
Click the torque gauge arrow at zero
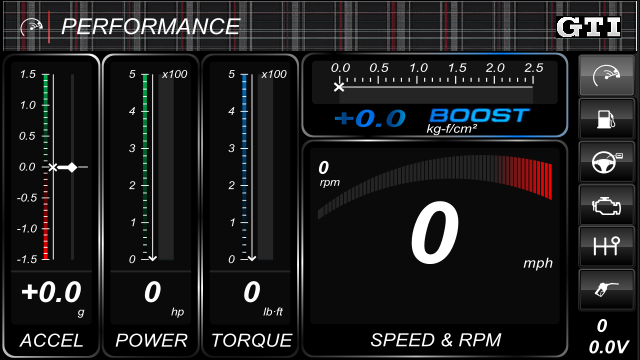coord(252,258)
